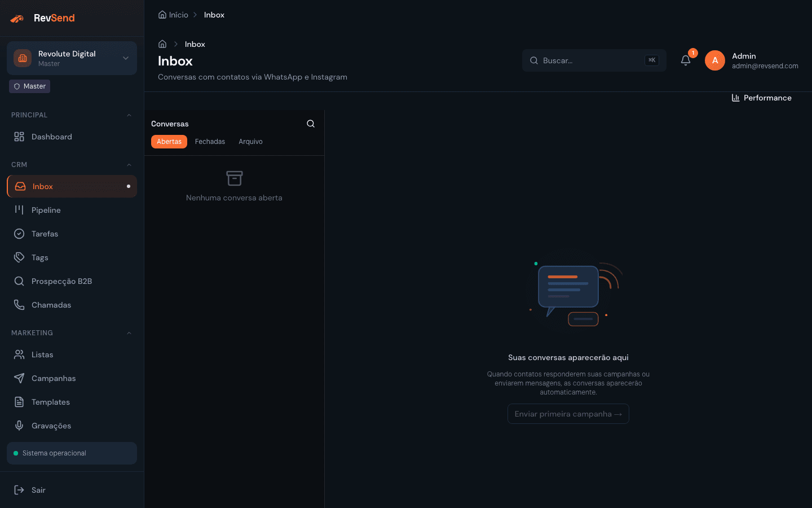Open the Performance panel button
The height and width of the screenshot is (508, 812).
coord(761,98)
